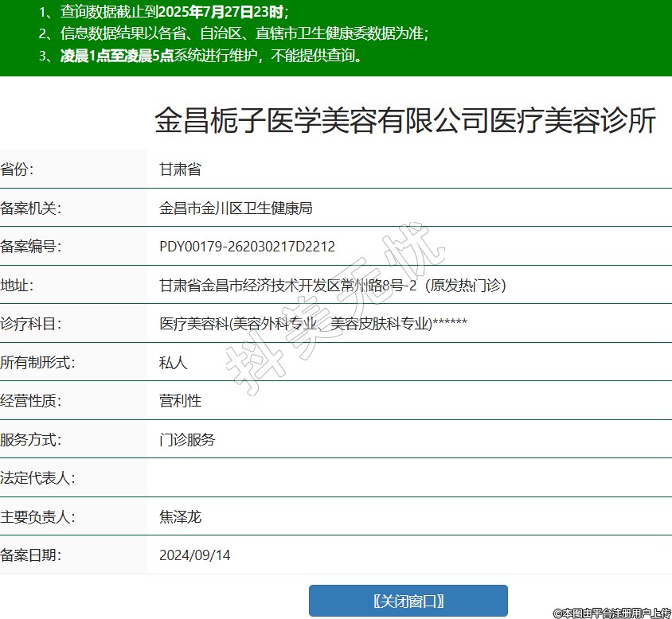Screen dimensions: 672x619
Task: Click the 备案机关 row label
Action: click(31, 208)
